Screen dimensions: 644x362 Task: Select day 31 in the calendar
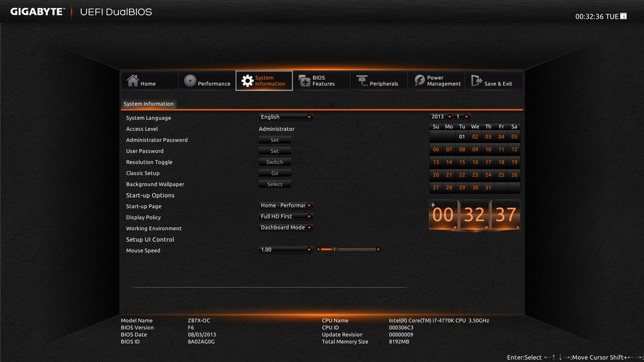[488, 187]
